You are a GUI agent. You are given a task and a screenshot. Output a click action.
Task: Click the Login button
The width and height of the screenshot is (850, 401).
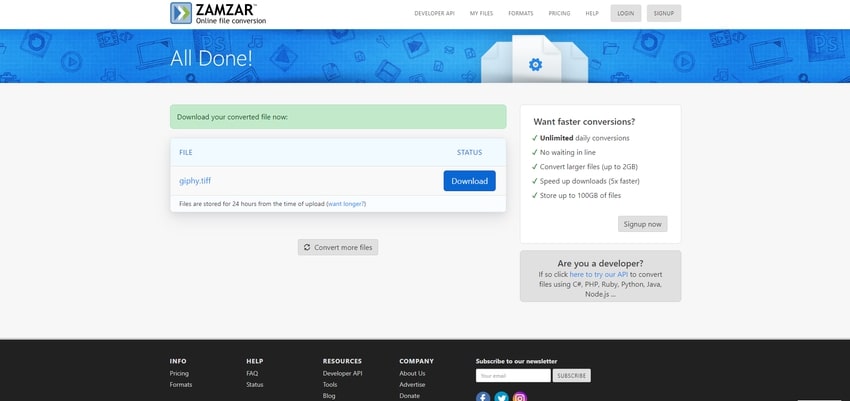click(x=625, y=14)
